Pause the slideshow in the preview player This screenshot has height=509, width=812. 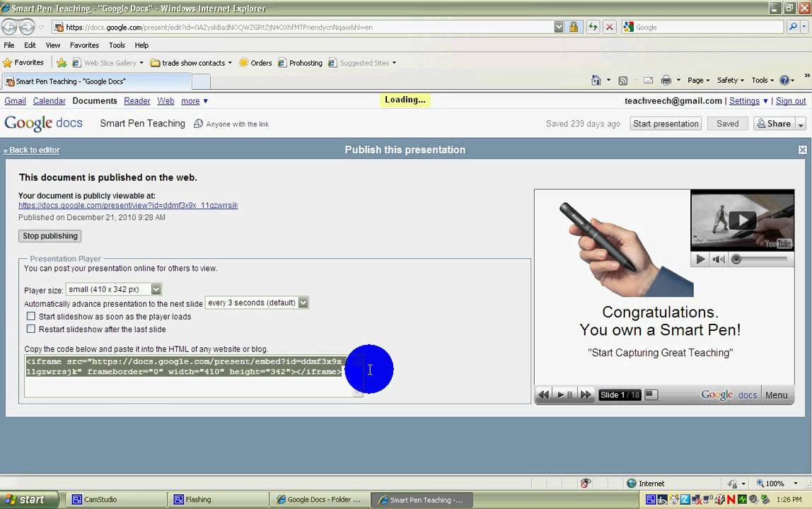point(569,394)
